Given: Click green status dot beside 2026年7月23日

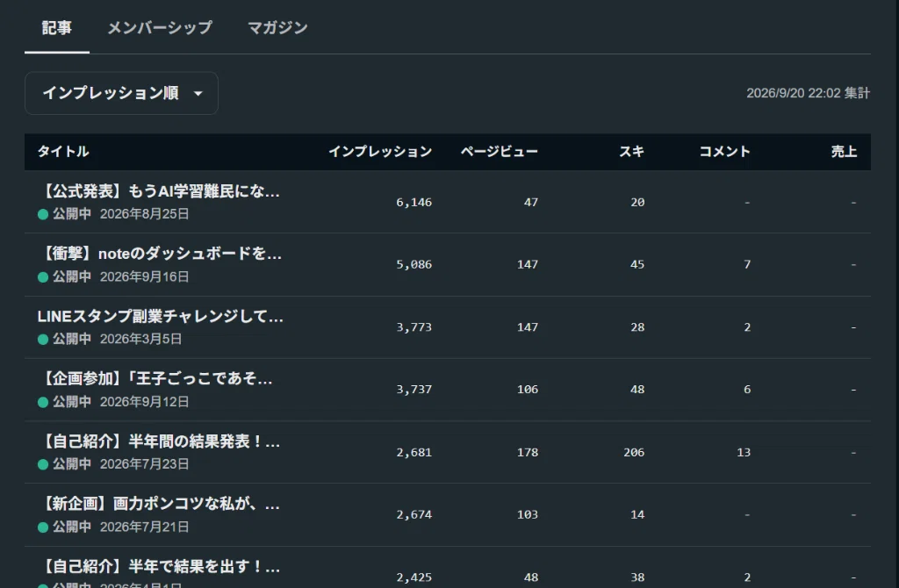Looking at the screenshot, I should click(x=43, y=464).
